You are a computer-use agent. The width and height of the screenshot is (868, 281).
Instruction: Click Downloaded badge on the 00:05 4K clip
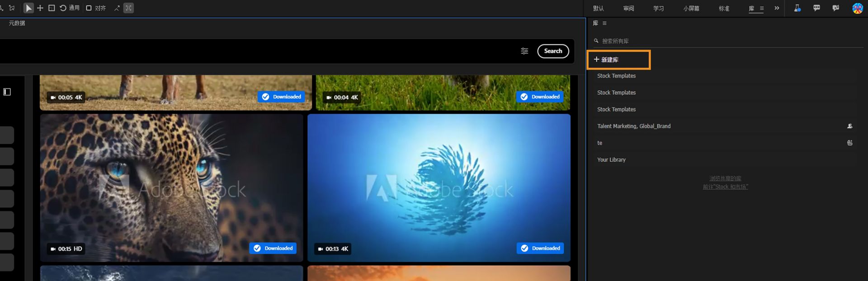click(281, 97)
